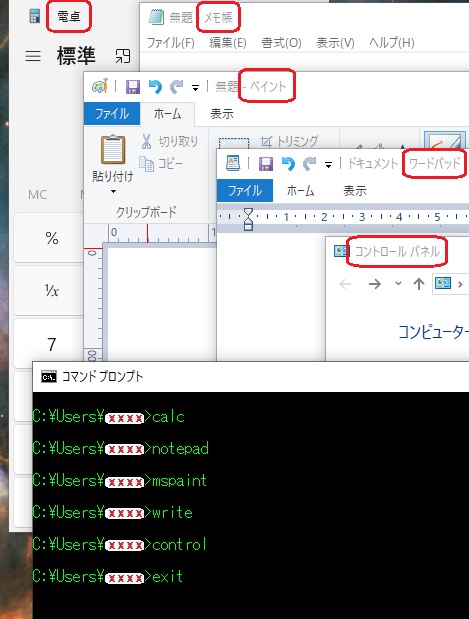This screenshot has height=619, width=469.
Task: Click the 標準 mode heading in Calculator
Action: (x=76, y=56)
